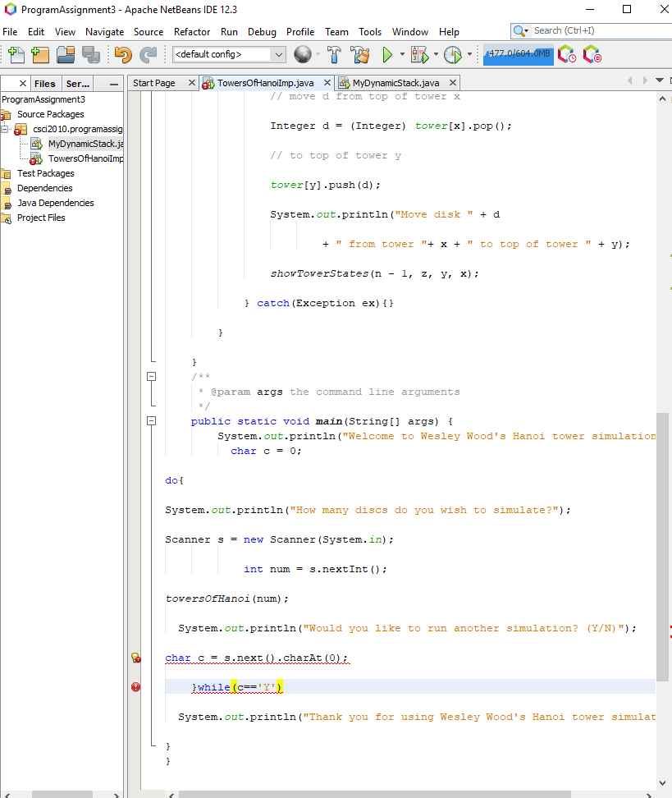This screenshot has height=798, width=672.
Task: Undo the last edit
Action: click(122, 54)
